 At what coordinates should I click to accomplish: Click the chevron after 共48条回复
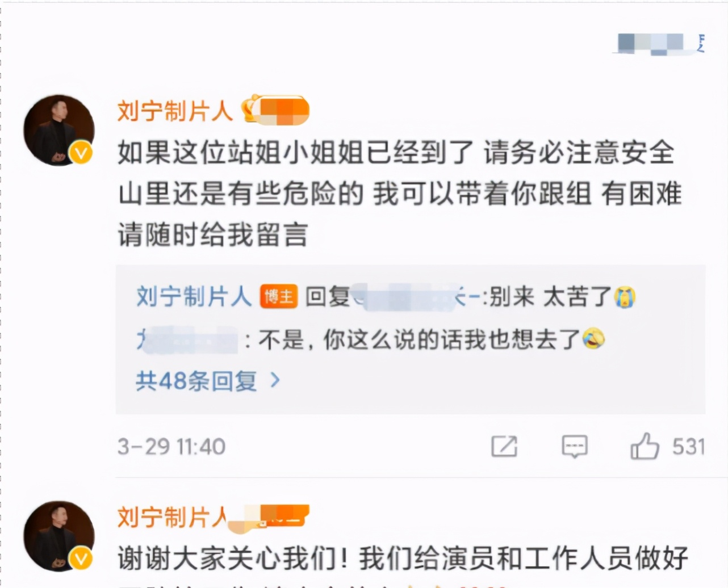[275, 380]
